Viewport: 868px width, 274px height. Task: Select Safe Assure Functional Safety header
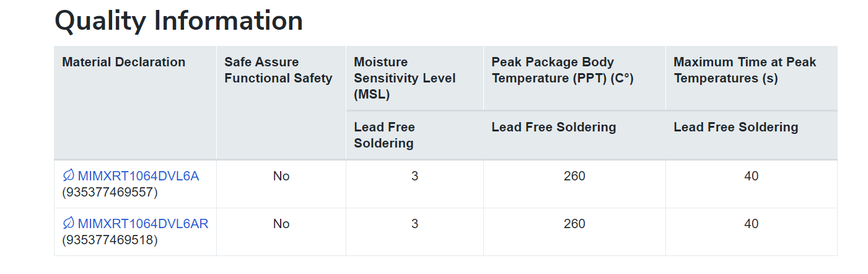pos(278,70)
